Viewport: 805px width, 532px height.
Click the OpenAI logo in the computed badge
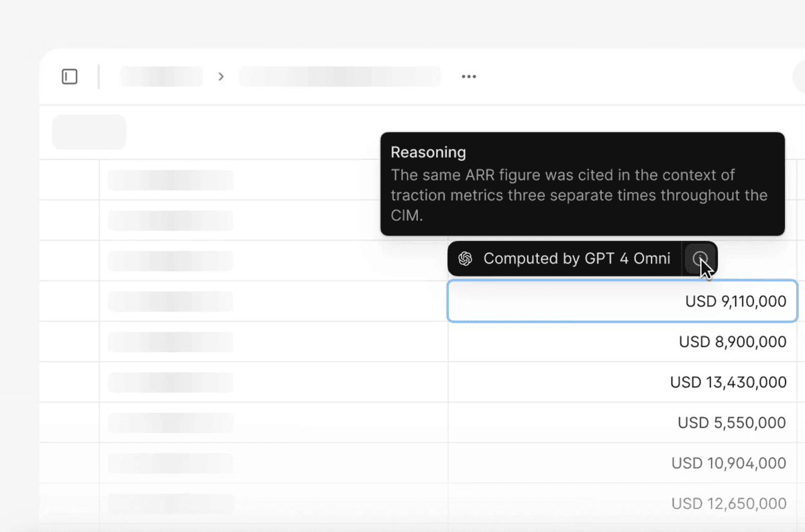click(466, 259)
